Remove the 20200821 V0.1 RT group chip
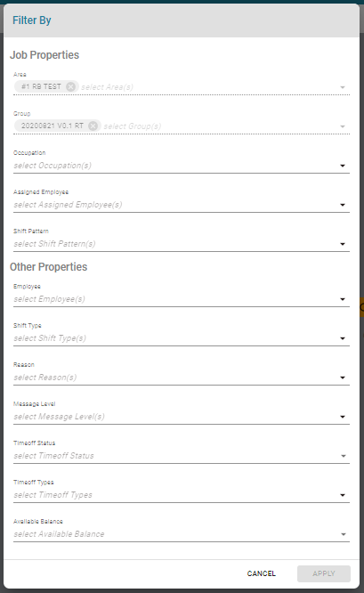 pos(93,126)
